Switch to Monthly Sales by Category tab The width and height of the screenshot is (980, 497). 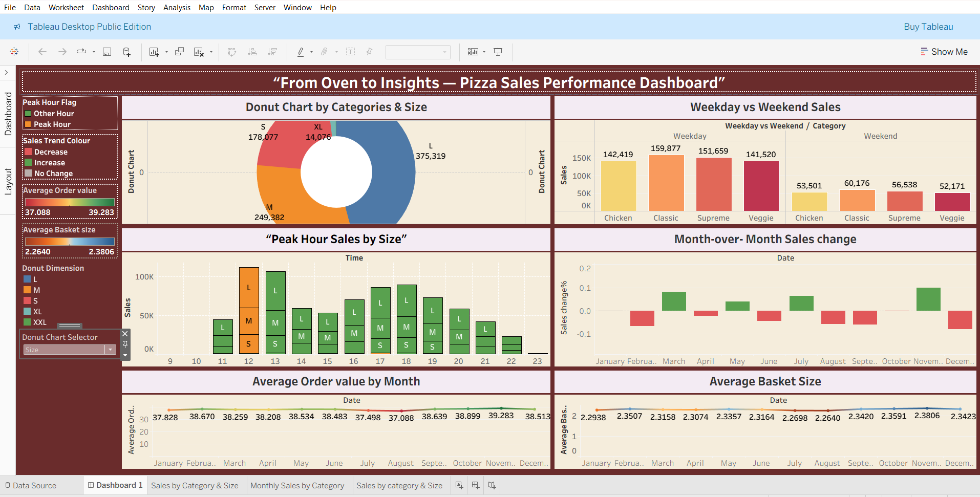297,485
